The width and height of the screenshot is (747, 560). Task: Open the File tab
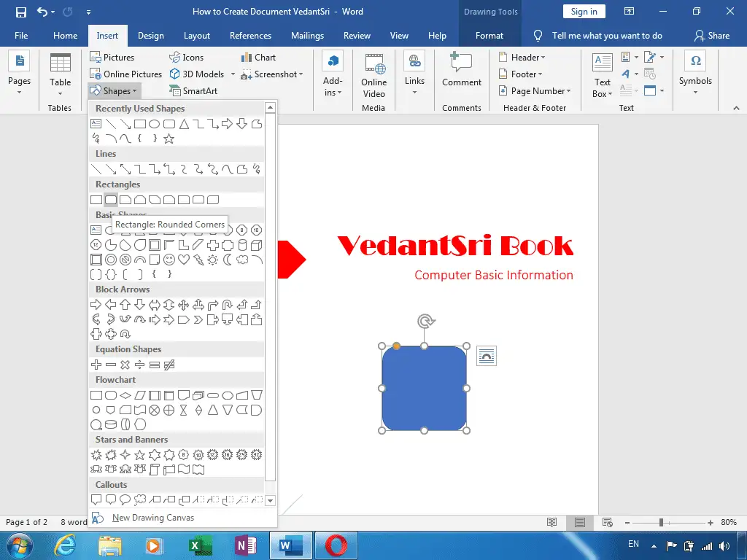tap(21, 36)
